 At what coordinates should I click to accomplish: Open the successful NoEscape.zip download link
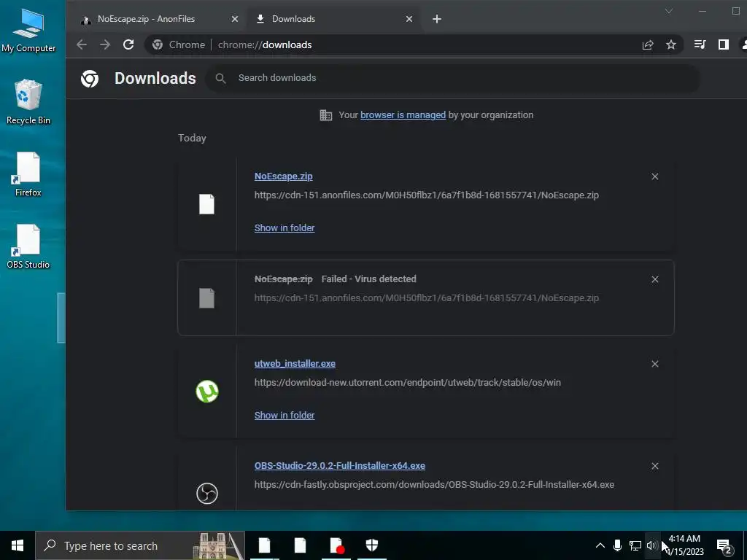point(284,176)
